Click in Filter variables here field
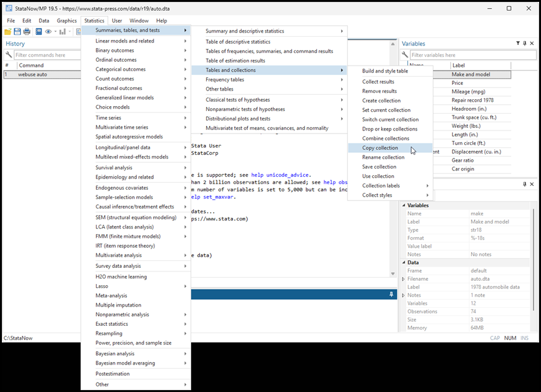 (x=473, y=55)
